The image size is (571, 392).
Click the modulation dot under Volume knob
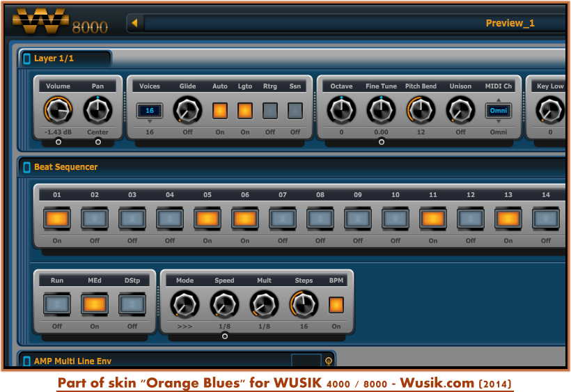(x=58, y=142)
